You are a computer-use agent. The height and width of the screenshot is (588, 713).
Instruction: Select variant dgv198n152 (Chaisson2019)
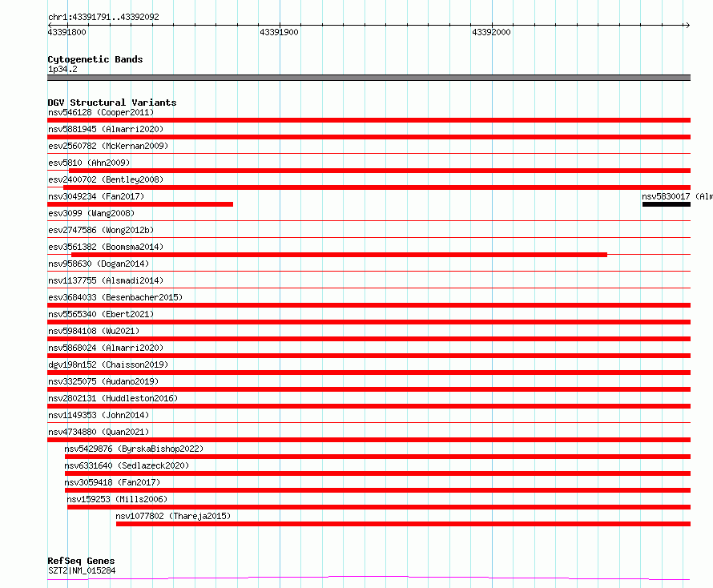point(108,364)
